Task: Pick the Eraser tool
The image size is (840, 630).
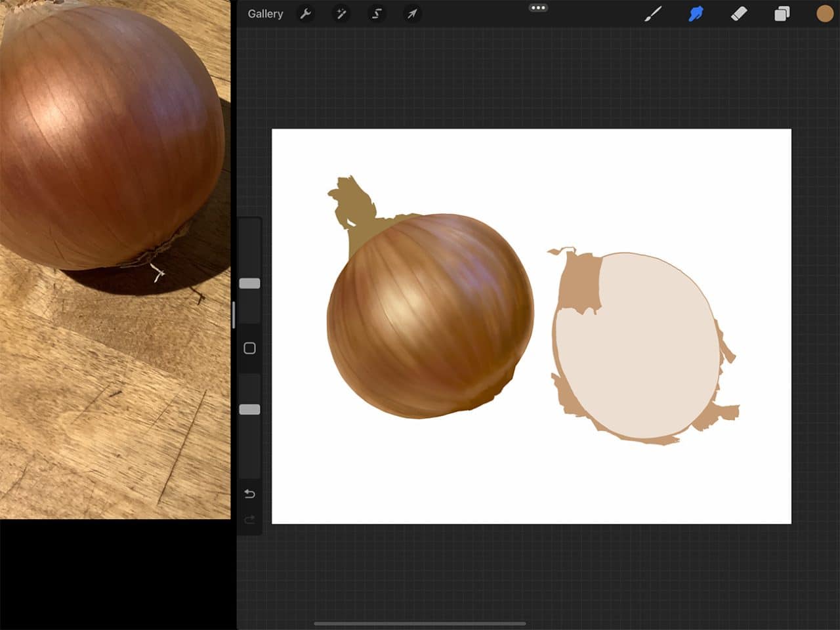Action: 738,13
